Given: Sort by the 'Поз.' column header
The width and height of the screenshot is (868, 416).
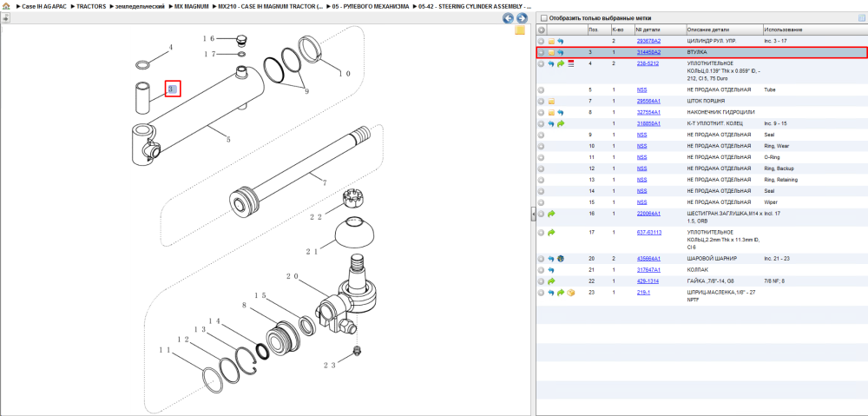Looking at the screenshot, I should pyautogui.click(x=598, y=30).
